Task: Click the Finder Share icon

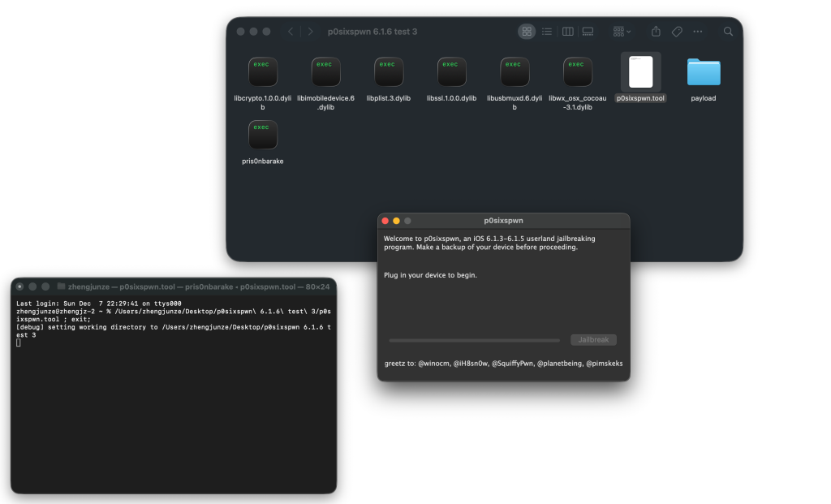Action: [x=656, y=32]
